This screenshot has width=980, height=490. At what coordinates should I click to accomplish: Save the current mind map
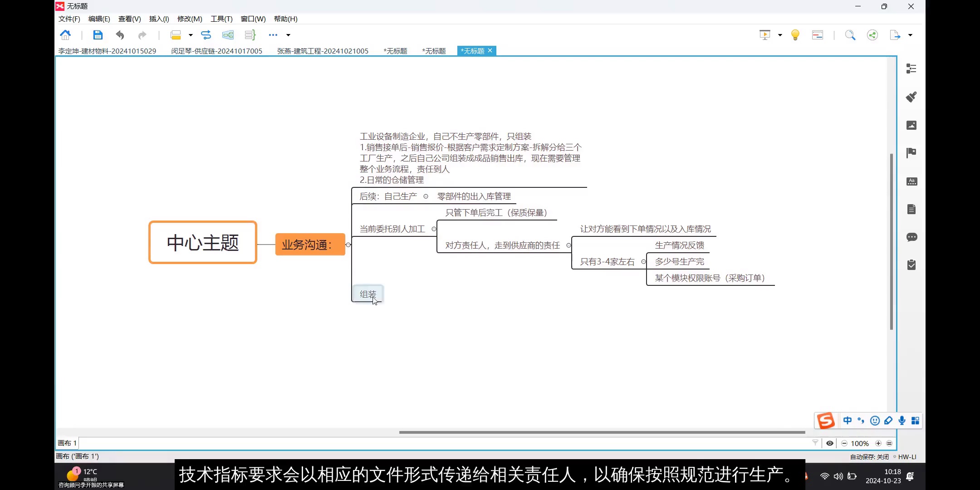(x=98, y=34)
